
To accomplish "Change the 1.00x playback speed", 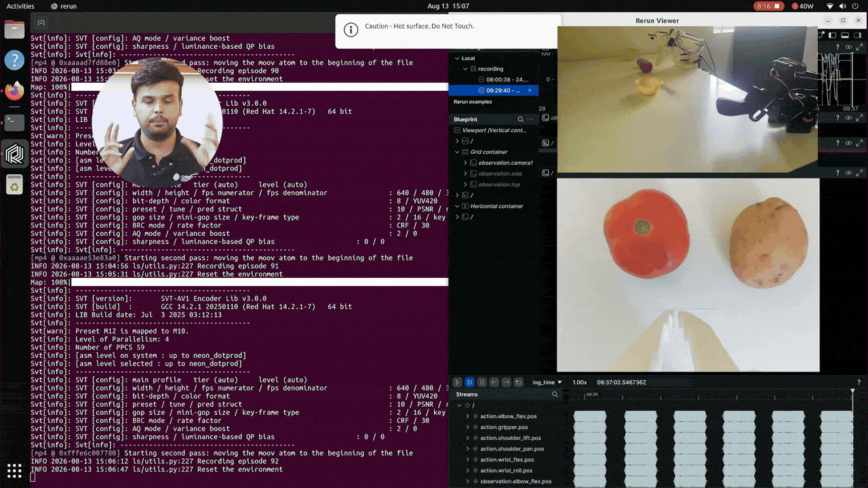I will (580, 382).
